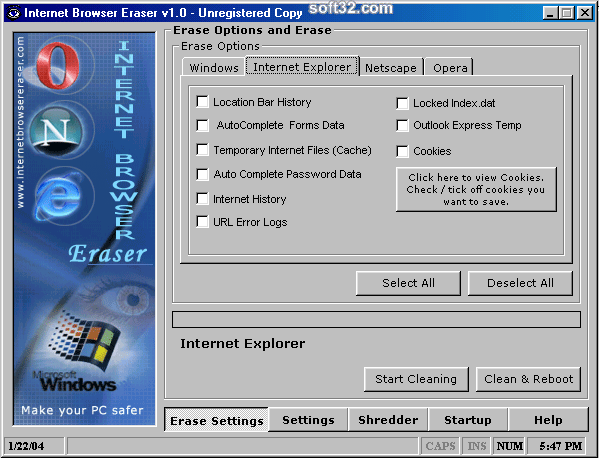Click the Make your PC safer slogan
This screenshot has width=599, height=458.
tap(82, 410)
